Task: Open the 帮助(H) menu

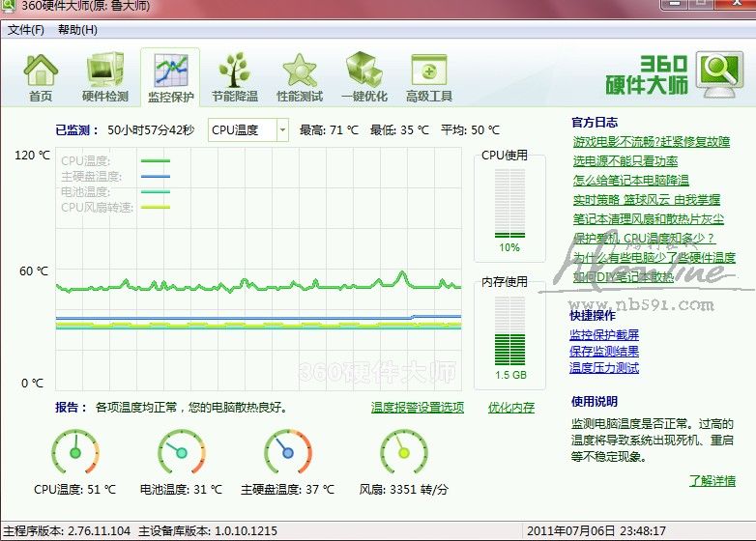Action: point(77,30)
